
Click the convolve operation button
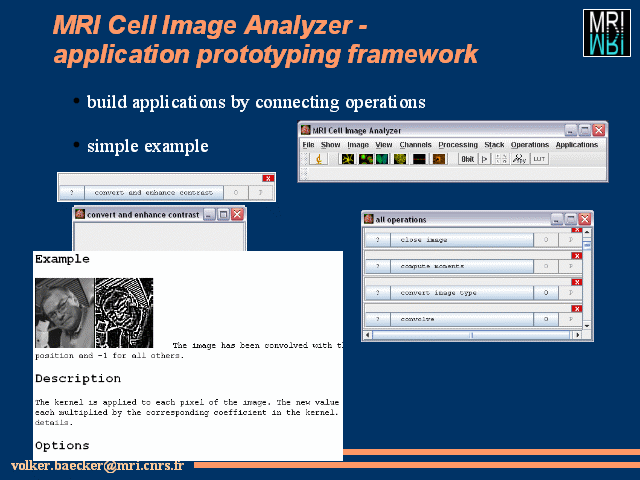pos(462,319)
